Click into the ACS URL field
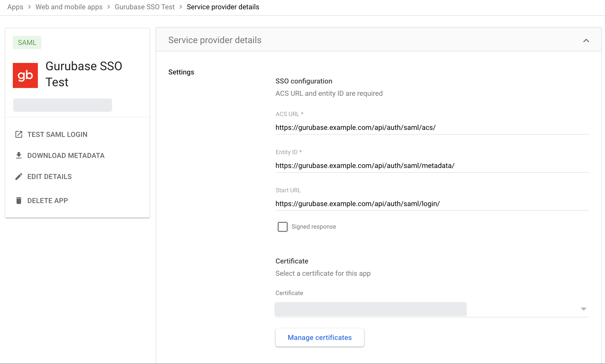The image size is (605, 364). point(432,128)
